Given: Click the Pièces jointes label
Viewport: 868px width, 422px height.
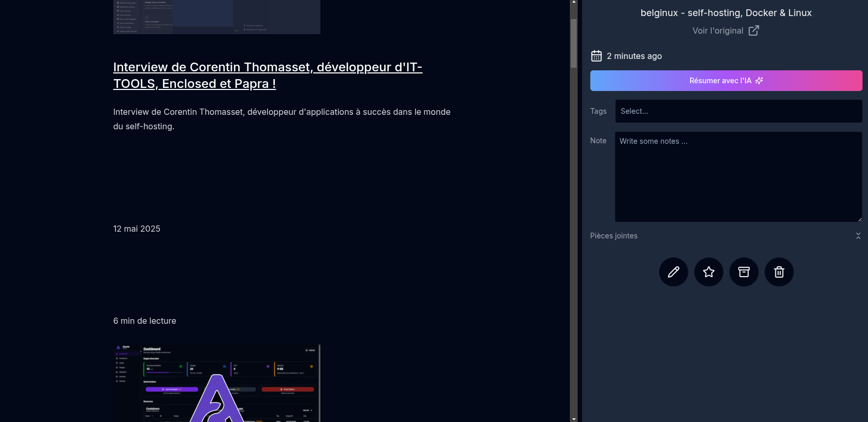Looking at the screenshot, I should 614,236.
